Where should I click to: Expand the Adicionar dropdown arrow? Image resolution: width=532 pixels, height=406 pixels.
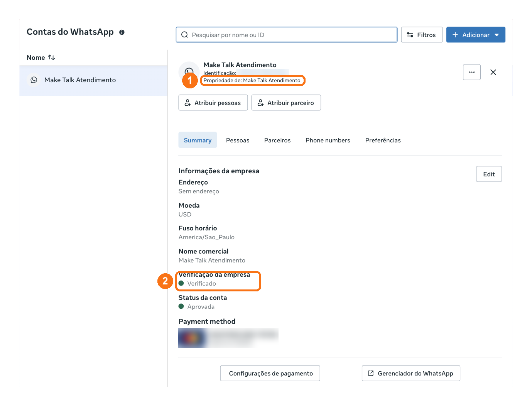tap(497, 35)
